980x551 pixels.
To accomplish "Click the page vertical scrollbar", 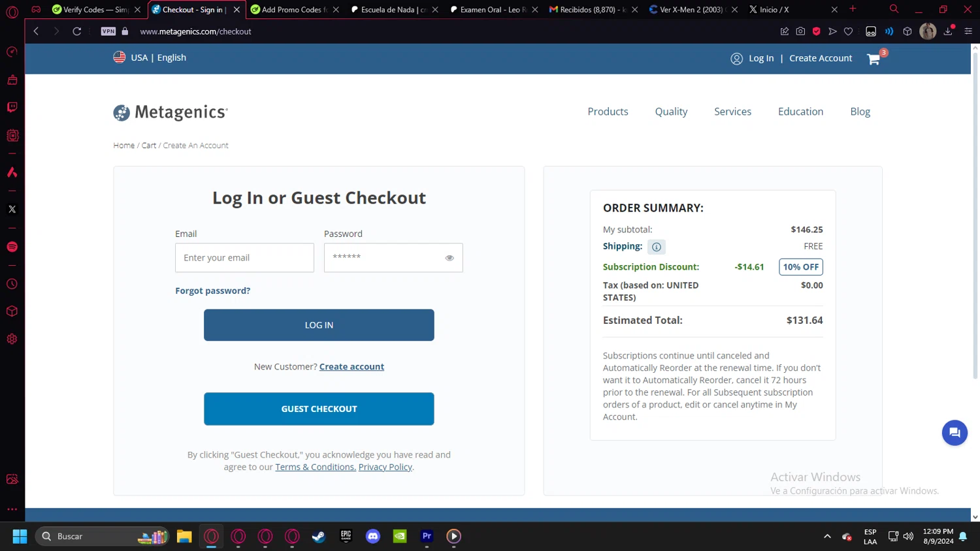I will 975,215.
